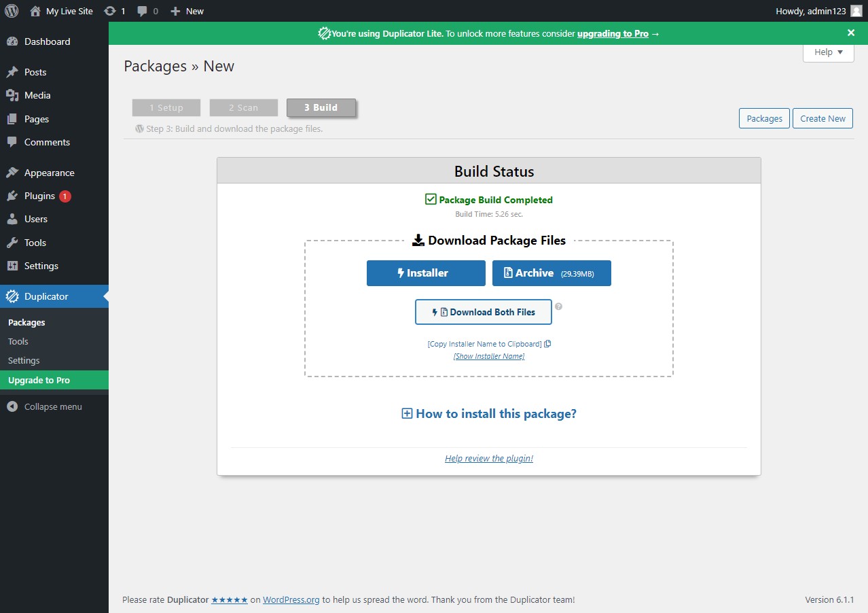Click the red Plugins update badge

tap(65, 196)
